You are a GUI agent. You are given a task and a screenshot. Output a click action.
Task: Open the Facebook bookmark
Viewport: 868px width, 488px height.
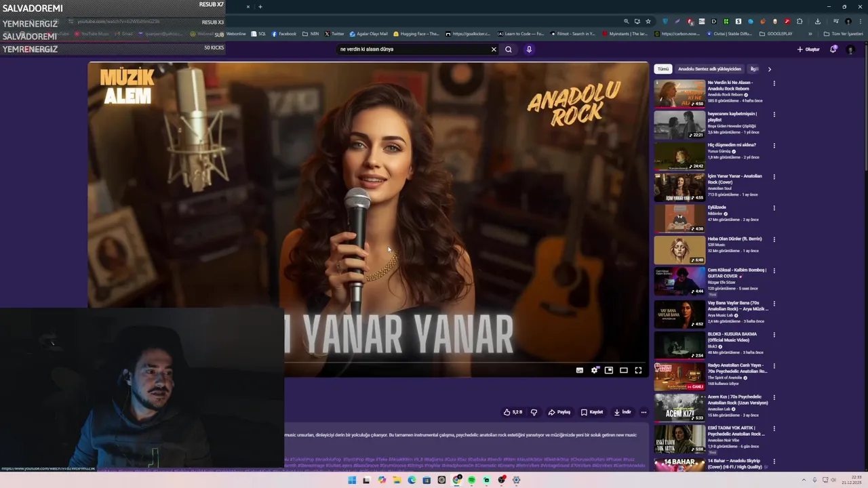pyautogui.click(x=284, y=34)
